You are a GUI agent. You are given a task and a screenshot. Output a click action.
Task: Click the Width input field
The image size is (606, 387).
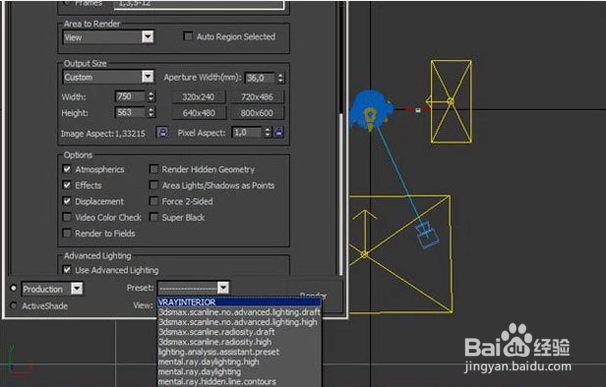(x=131, y=96)
